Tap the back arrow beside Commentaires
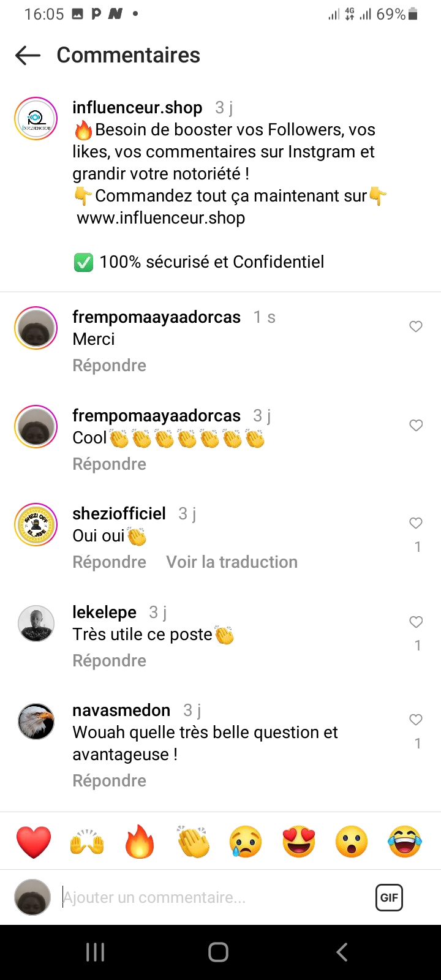The width and height of the screenshot is (441, 980). [x=28, y=56]
